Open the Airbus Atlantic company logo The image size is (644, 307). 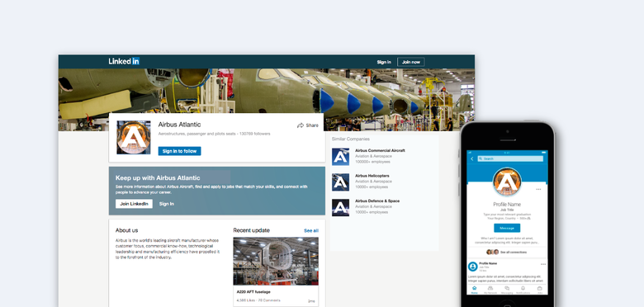pos(134,138)
